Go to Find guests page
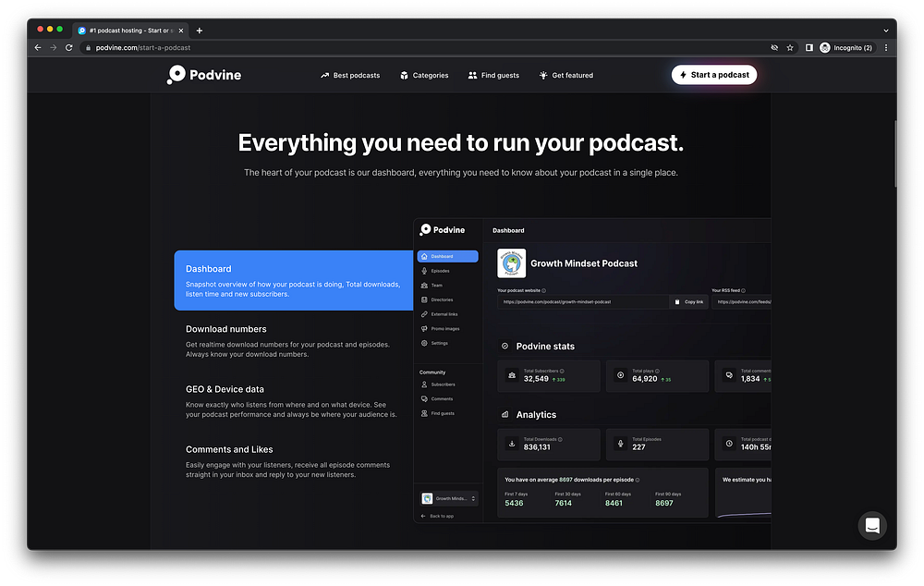The height and width of the screenshot is (586, 924). (493, 76)
